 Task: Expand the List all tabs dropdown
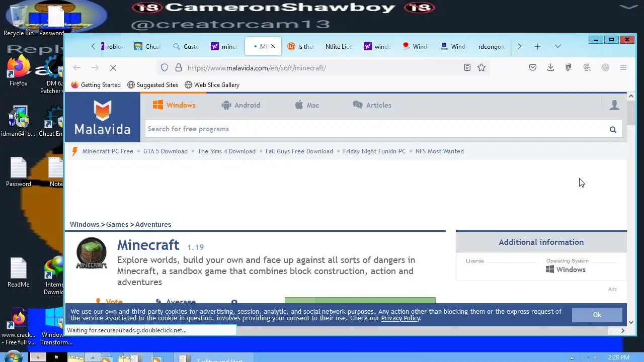[558, 46]
